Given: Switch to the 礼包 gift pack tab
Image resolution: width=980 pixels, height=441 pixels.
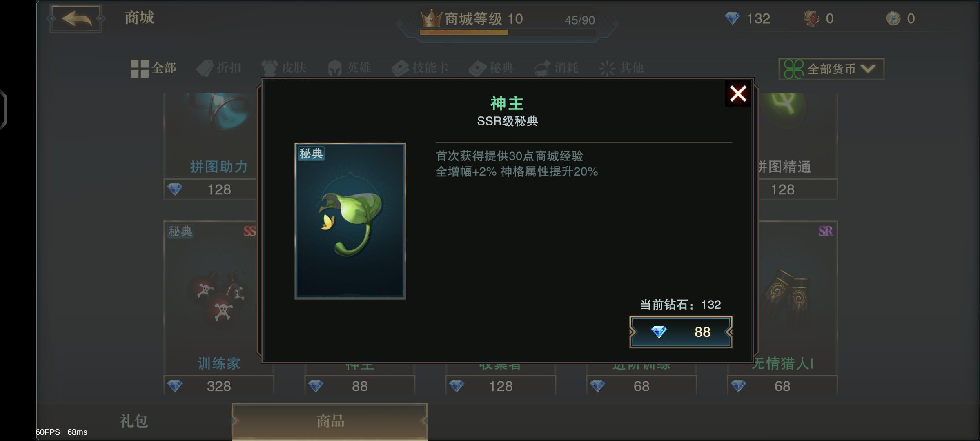Looking at the screenshot, I should click(134, 421).
